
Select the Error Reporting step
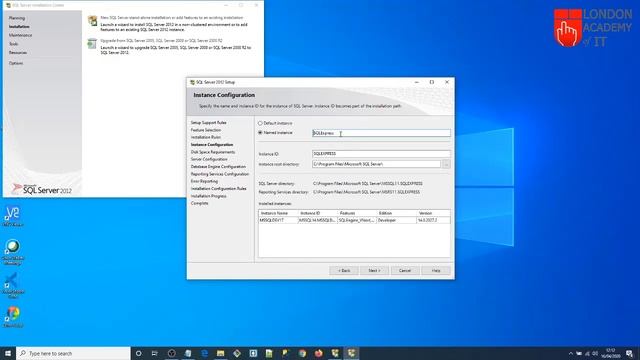(204, 181)
